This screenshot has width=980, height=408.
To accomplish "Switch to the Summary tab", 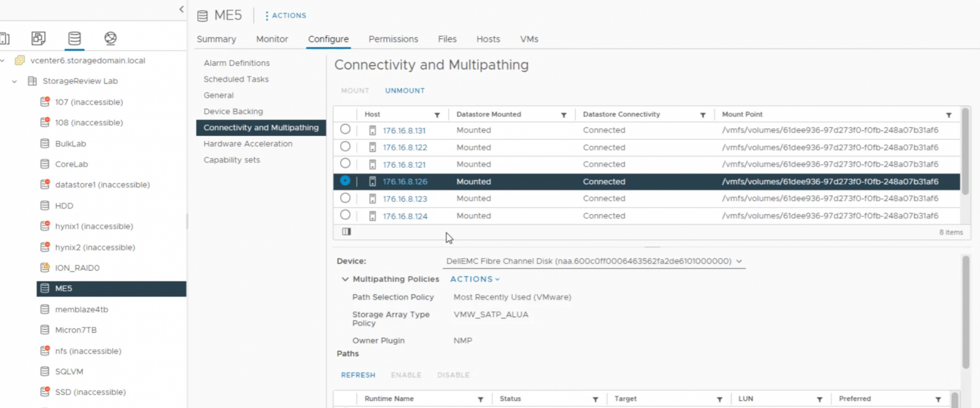I will click(216, 39).
